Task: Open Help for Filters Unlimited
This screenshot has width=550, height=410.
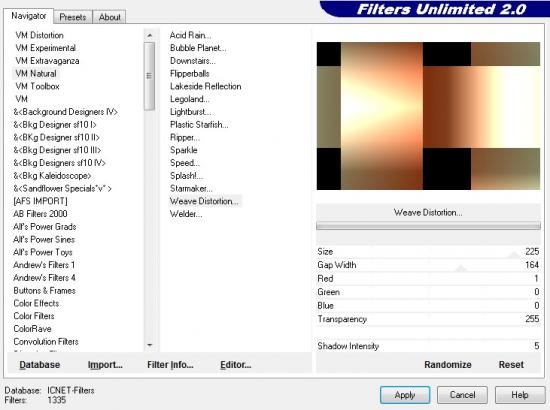Action: (x=520, y=395)
